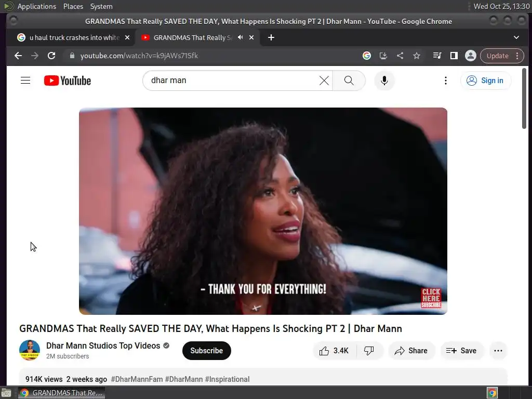
Task: Switch to the GRANDMAS That Really tab
Action: pyautogui.click(x=193, y=37)
